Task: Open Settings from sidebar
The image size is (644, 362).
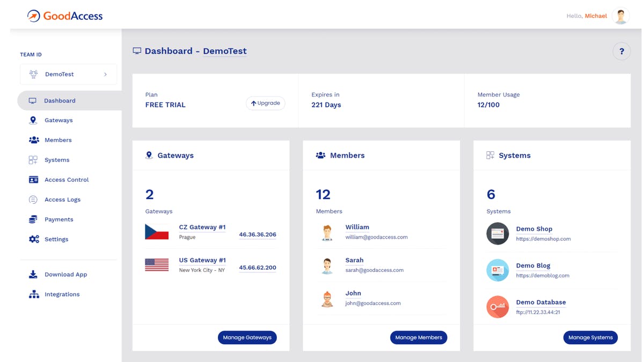Action: [56, 239]
